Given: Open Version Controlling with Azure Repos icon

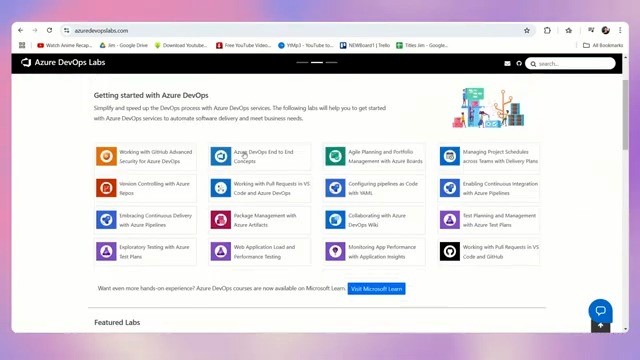Looking at the screenshot, I should pyautogui.click(x=106, y=188).
